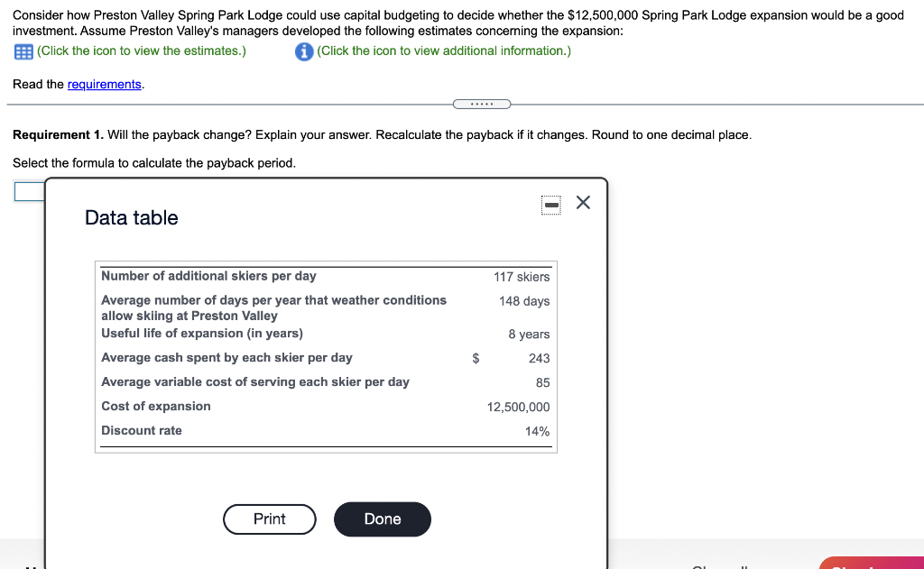Click Print in the Data table
This screenshot has height=569, width=924.
coord(269,519)
